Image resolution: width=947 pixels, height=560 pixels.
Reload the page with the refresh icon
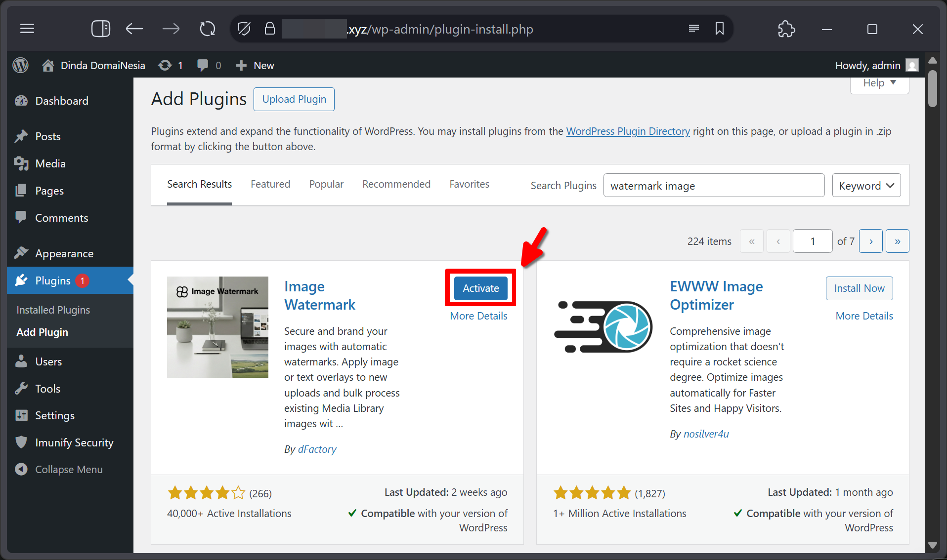tap(208, 29)
